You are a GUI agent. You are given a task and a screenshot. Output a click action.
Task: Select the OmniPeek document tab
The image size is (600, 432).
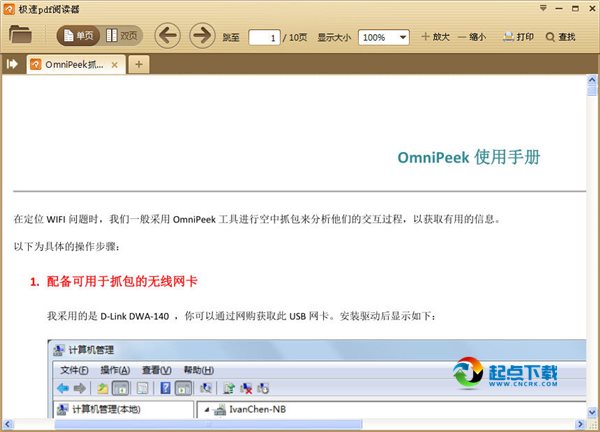coord(75,64)
